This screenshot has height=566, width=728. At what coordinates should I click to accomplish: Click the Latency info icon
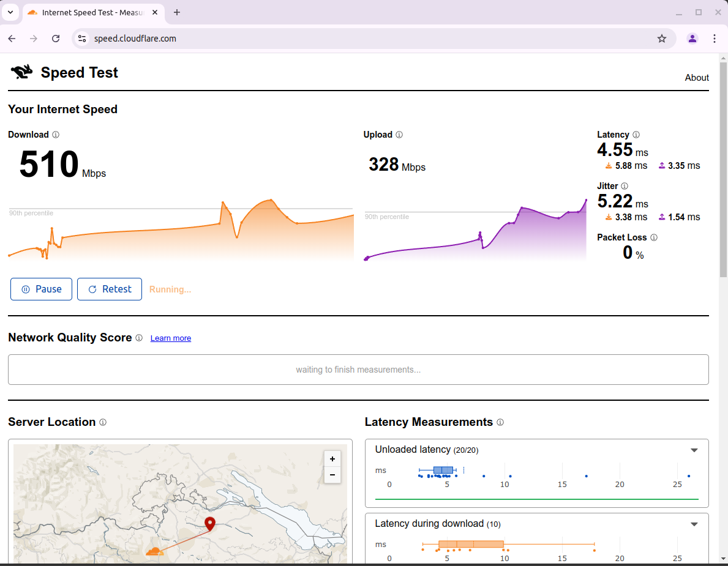point(636,135)
